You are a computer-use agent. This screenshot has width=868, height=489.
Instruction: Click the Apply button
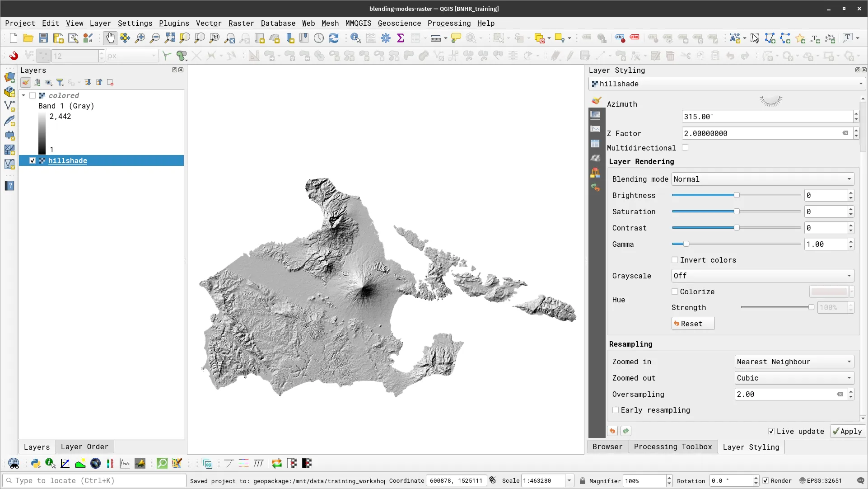847,431
